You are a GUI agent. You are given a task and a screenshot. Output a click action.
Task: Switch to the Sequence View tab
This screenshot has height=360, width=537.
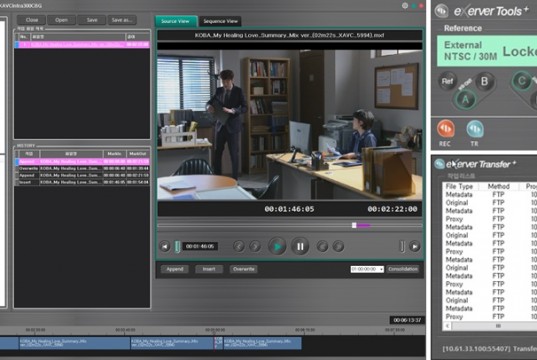(x=221, y=21)
